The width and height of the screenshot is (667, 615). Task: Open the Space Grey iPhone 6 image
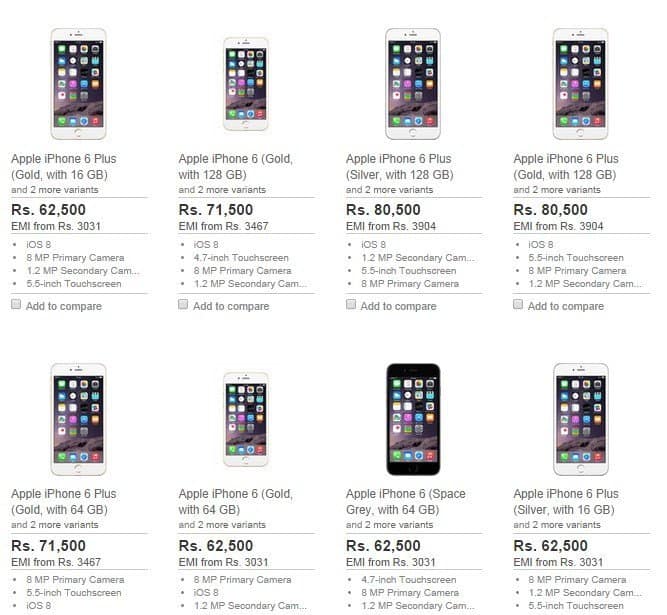(x=413, y=419)
